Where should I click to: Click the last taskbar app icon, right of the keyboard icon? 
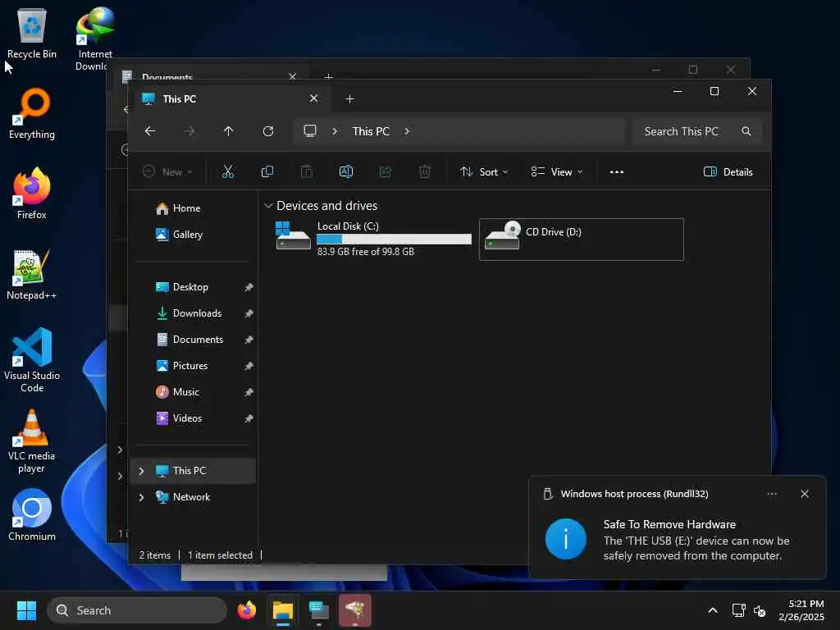(354, 610)
